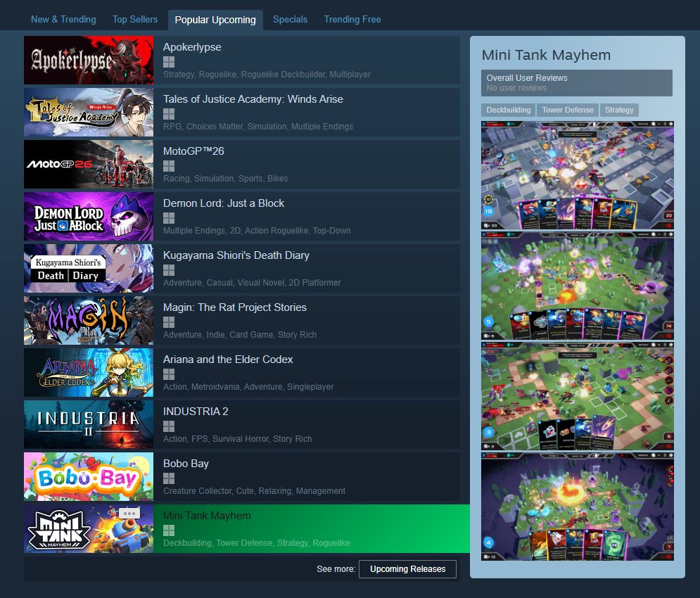This screenshot has height=598, width=700.
Task: Click the MotoGP™26 game title
Action: click(193, 151)
